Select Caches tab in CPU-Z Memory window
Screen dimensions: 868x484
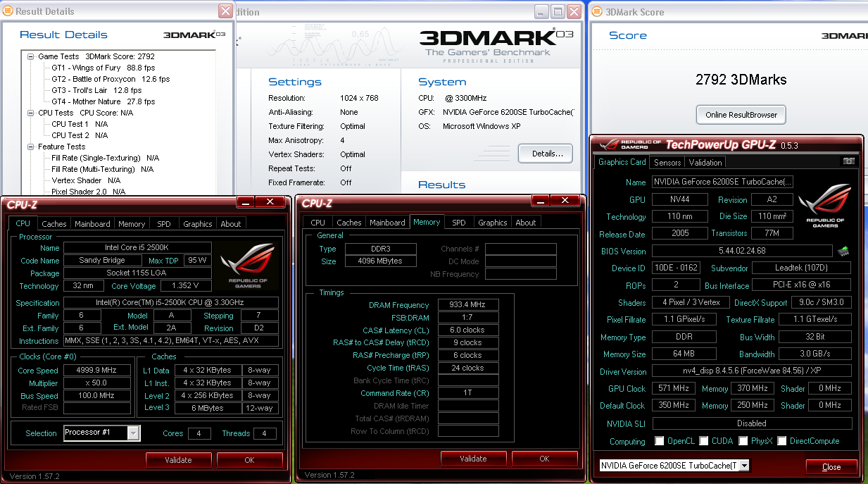349,223
